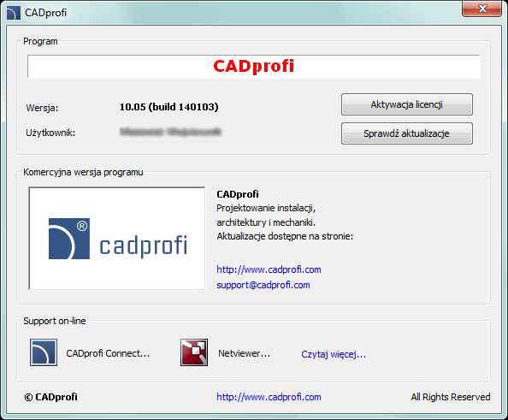Click the CADprofi window title text
Screen dimensions: 508x420
tap(45, 13)
